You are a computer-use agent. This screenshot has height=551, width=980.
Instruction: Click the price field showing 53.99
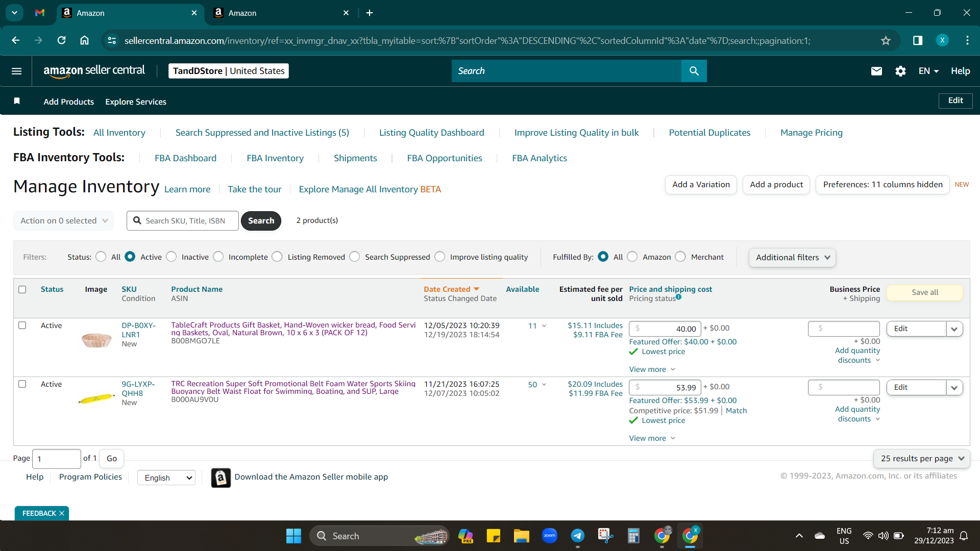[665, 387]
